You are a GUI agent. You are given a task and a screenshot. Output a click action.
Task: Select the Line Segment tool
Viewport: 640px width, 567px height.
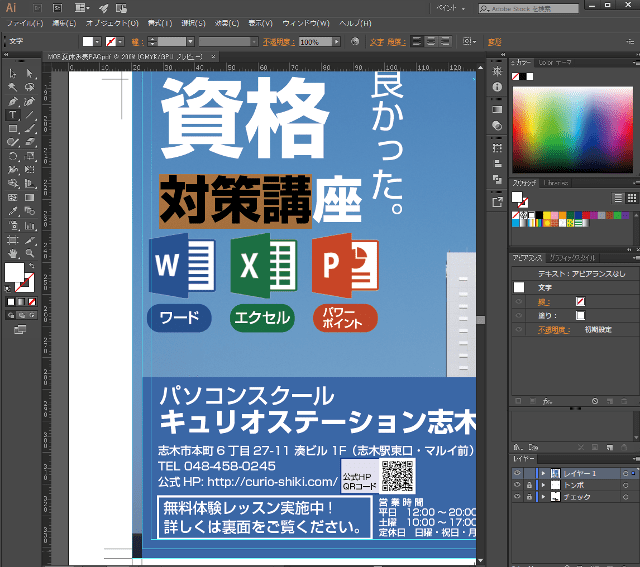tap(29, 115)
